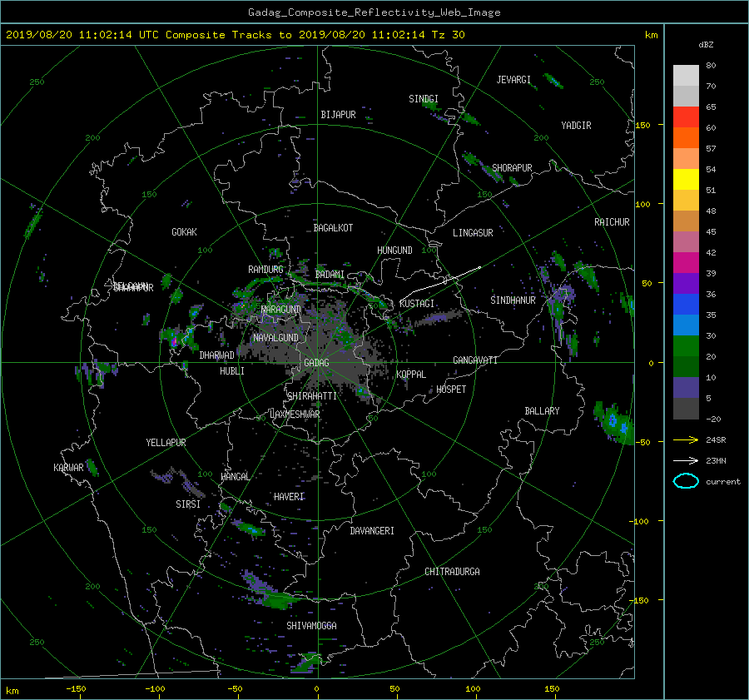This screenshot has height=700, width=749.
Task: Click the BADAMI city label
Action: [x=330, y=275]
